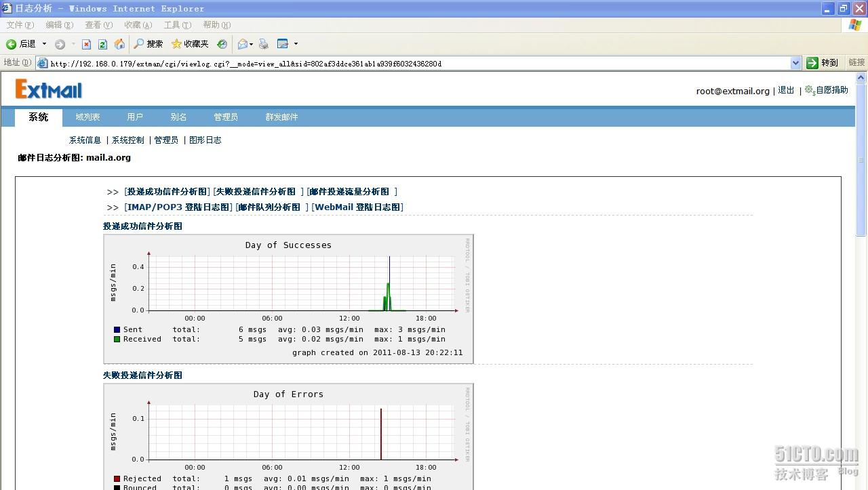The width and height of the screenshot is (868, 490).
Task: Open the 图形日志 submenu link
Action: pyautogui.click(x=205, y=140)
